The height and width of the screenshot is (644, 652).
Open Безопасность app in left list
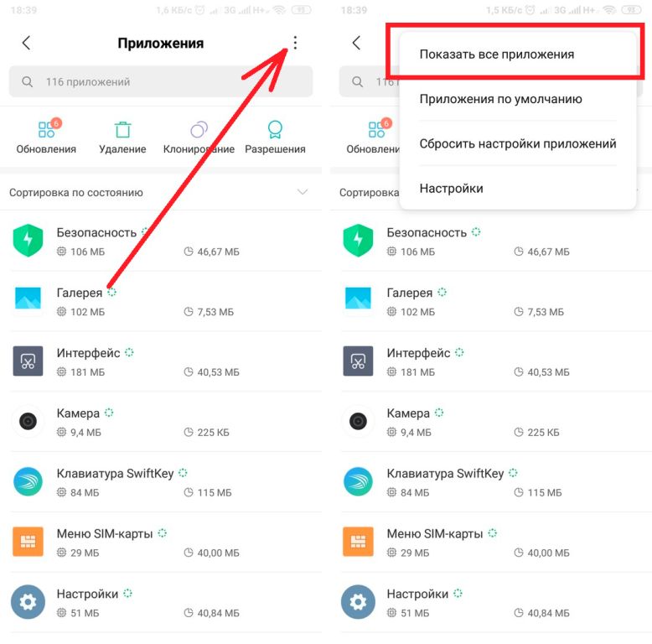coord(161,241)
